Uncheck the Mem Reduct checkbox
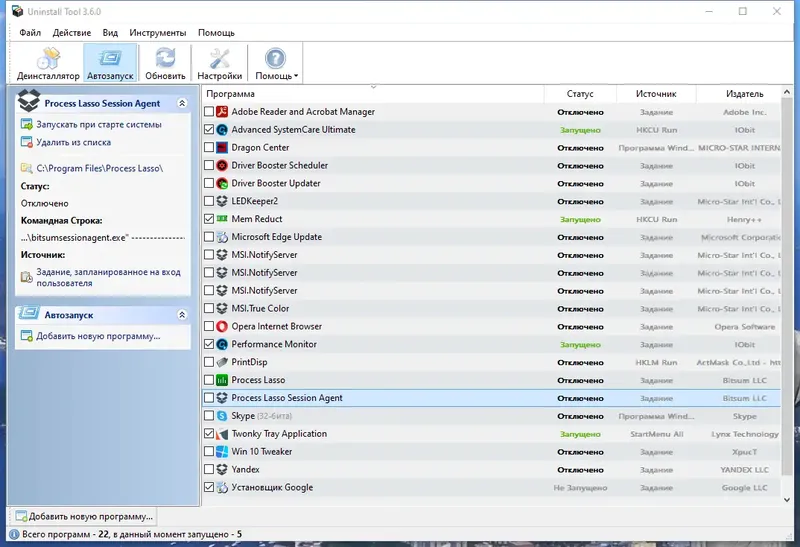 pyautogui.click(x=209, y=219)
